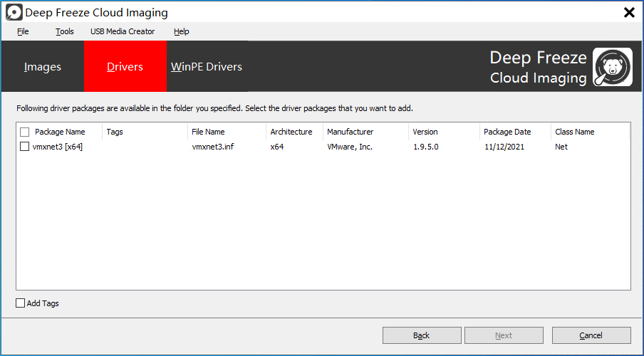Enable the Add Tags checkbox
Viewport: 644px width, 356px height.
tap(20, 303)
